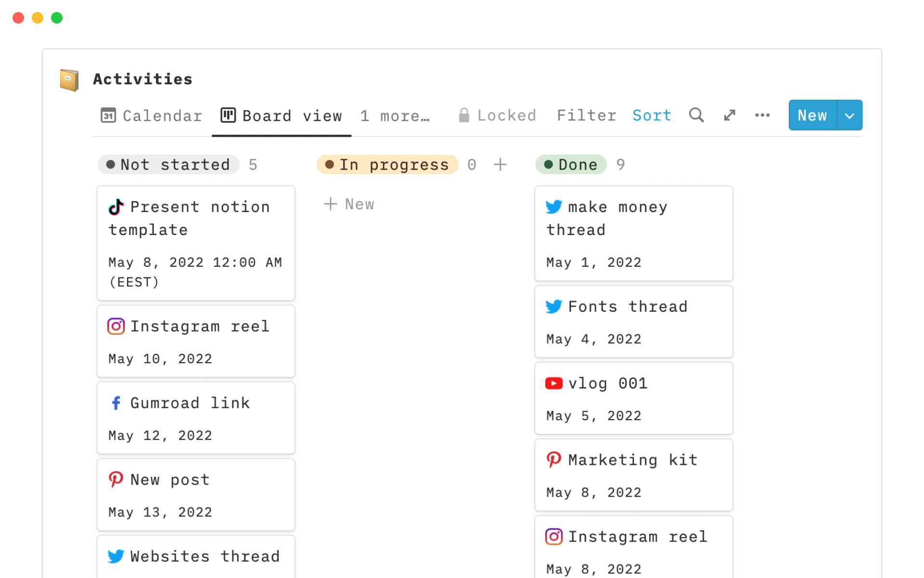Expand the New button dropdown chevron
This screenshot has width=924, height=578.
coord(849,116)
